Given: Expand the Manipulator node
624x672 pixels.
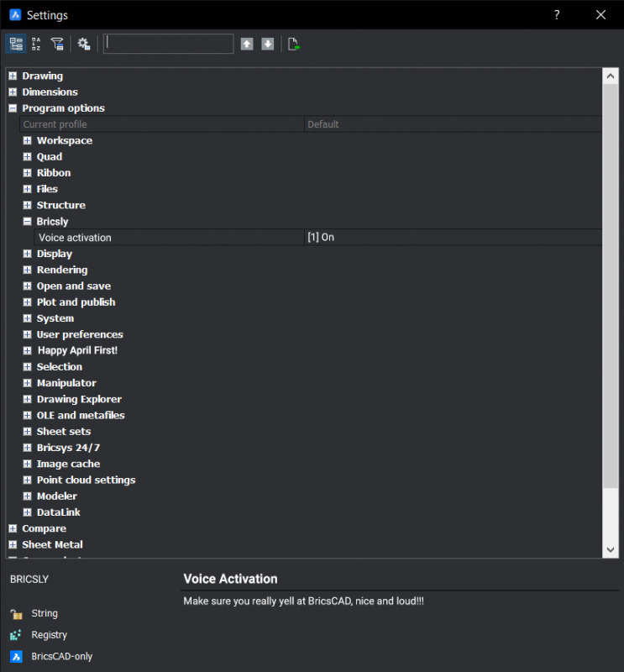Looking at the screenshot, I should coord(27,383).
